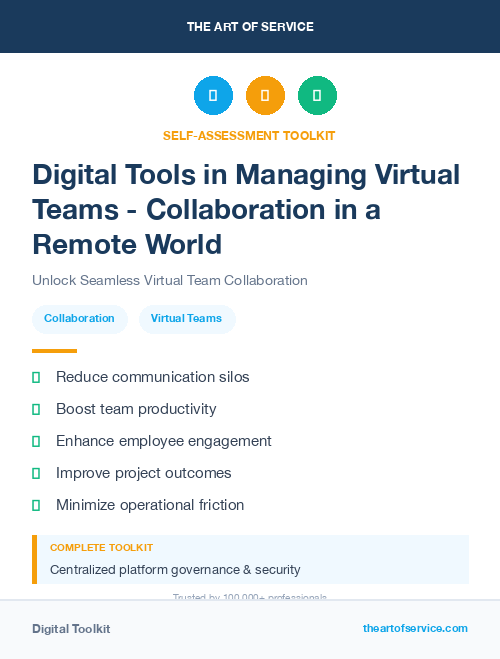This screenshot has height=659, width=500.
Task: Click The Art of Service header title
Action: point(250,27)
